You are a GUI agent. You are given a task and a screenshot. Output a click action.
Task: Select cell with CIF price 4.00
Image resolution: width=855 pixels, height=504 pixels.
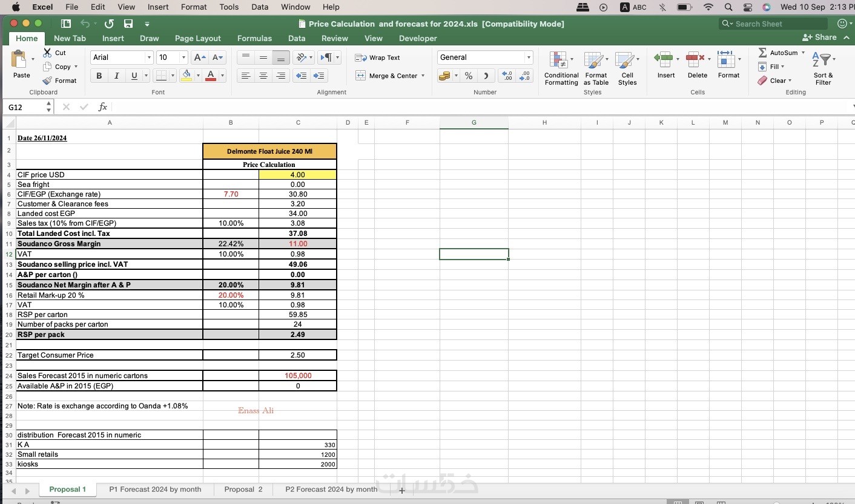[x=297, y=175]
